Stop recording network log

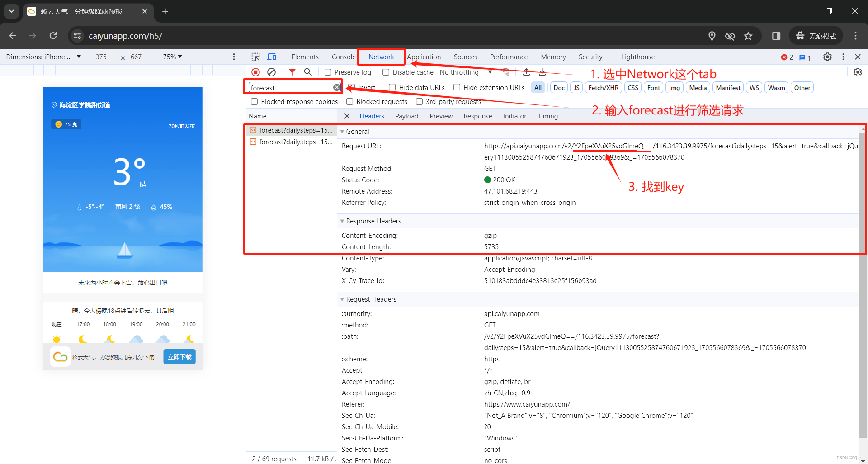[x=256, y=72]
